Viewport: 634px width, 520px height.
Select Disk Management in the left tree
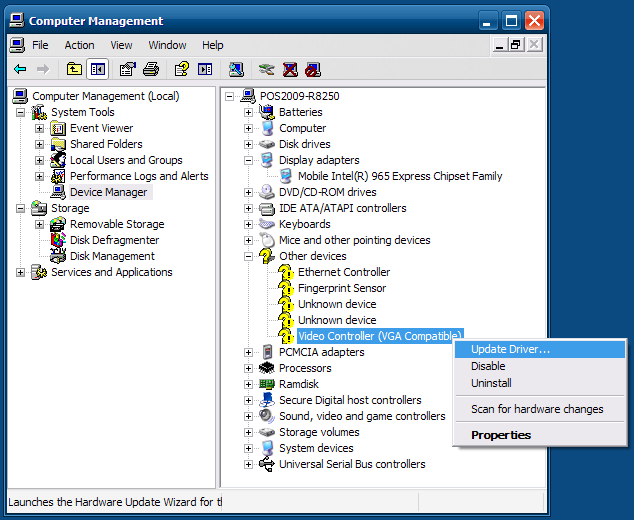(x=112, y=256)
